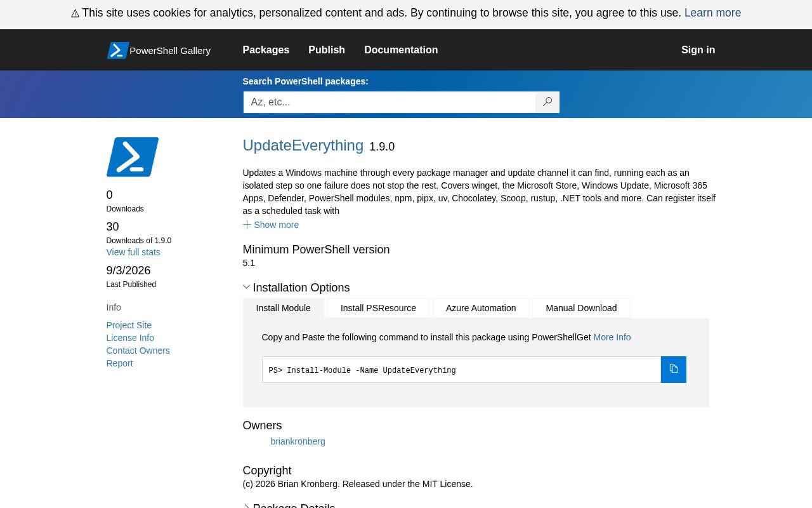The width and height of the screenshot is (812, 508).
Task: Click the PowerShell Gallery logo icon
Action: coord(118,50)
